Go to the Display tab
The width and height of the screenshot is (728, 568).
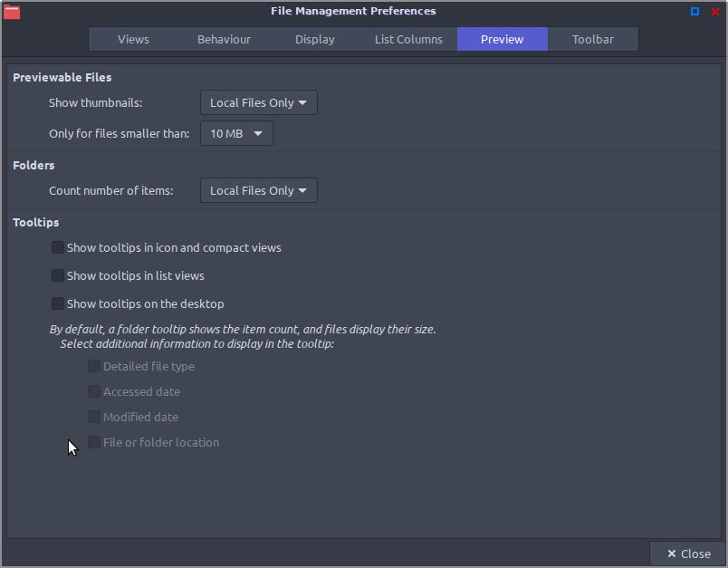tap(315, 39)
